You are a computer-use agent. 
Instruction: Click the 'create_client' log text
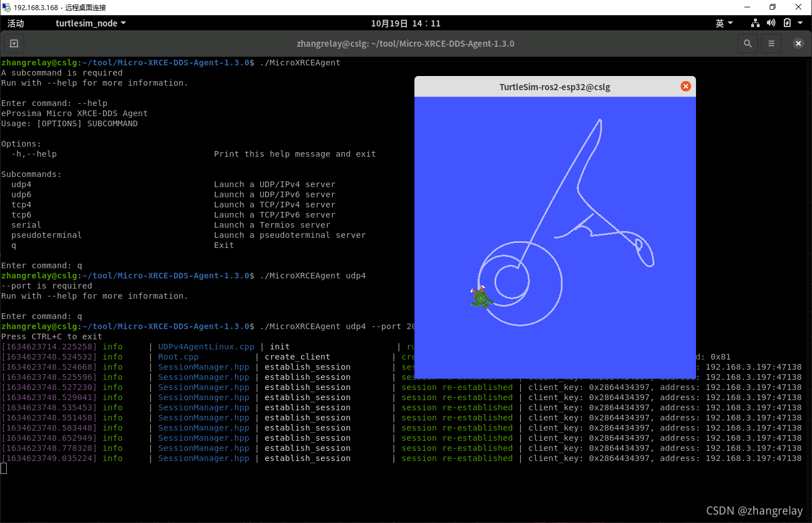[x=297, y=357]
